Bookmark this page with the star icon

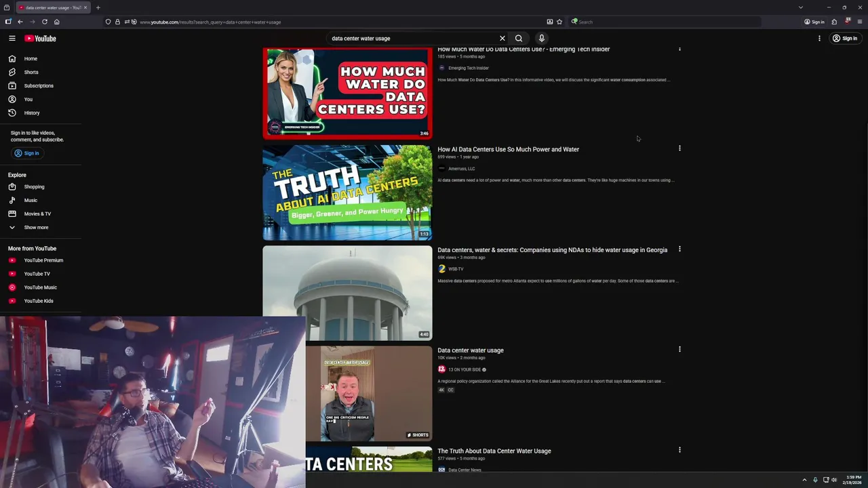tap(559, 22)
